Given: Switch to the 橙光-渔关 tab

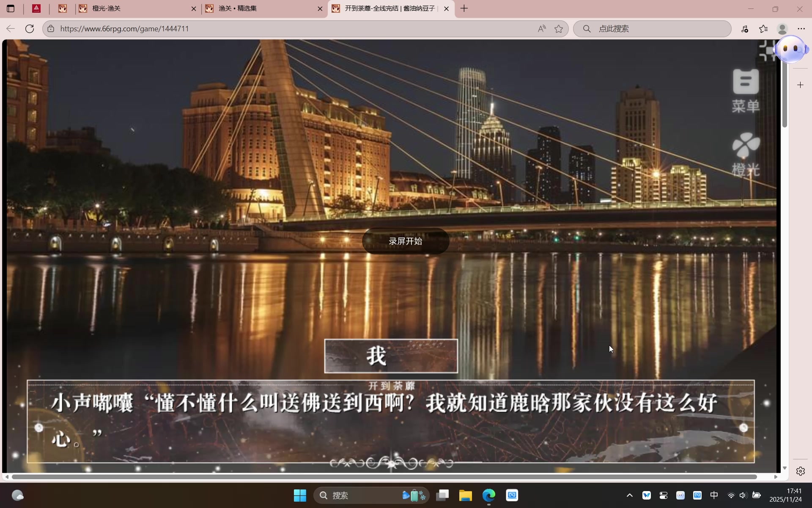Looking at the screenshot, I should click(x=135, y=8).
